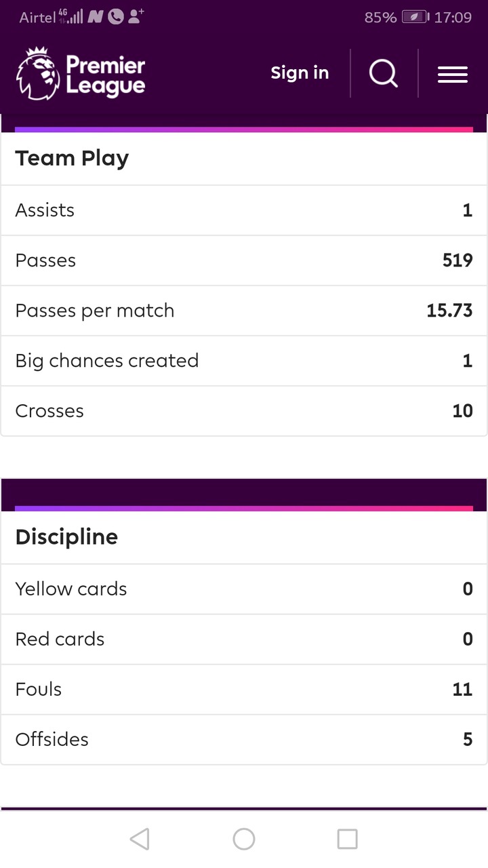Select the Offsides stat row
Screen dimensions: 488x868
244,739
